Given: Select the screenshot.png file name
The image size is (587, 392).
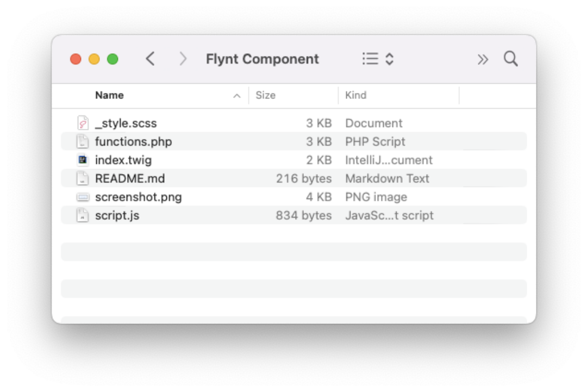Looking at the screenshot, I should point(139,197).
